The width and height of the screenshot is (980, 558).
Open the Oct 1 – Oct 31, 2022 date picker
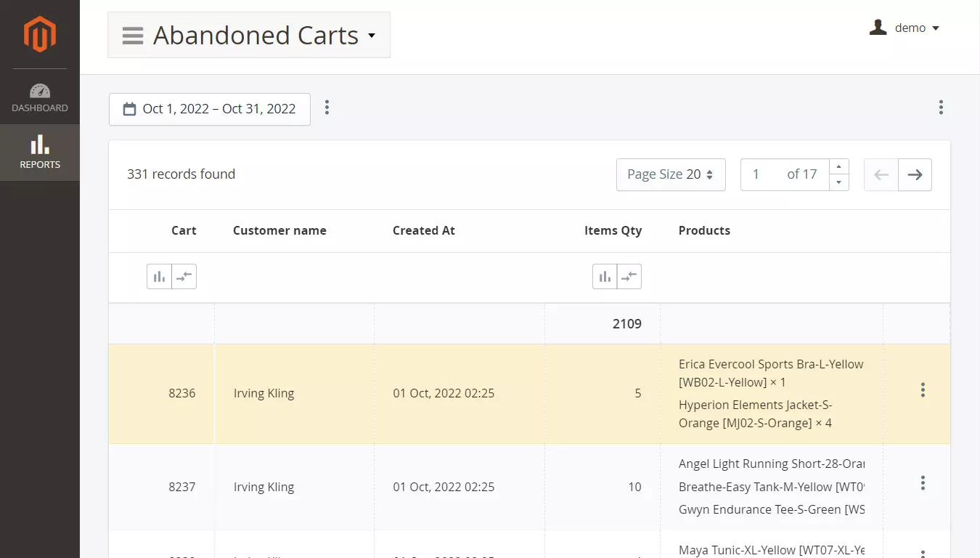(x=210, y=109)
